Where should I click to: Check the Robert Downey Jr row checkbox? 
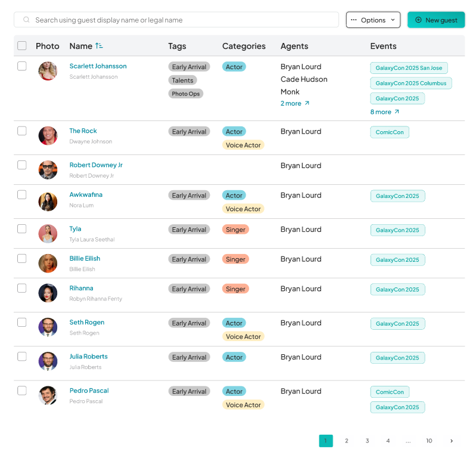coord(22,165)
